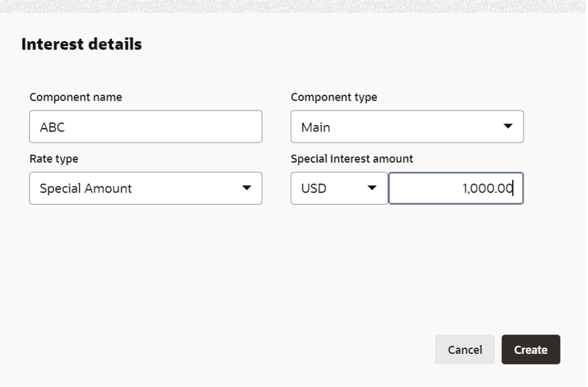The height and width of the screenshot is (387, 588).
Task: Click the Component name input field
Action: [145, 127]
